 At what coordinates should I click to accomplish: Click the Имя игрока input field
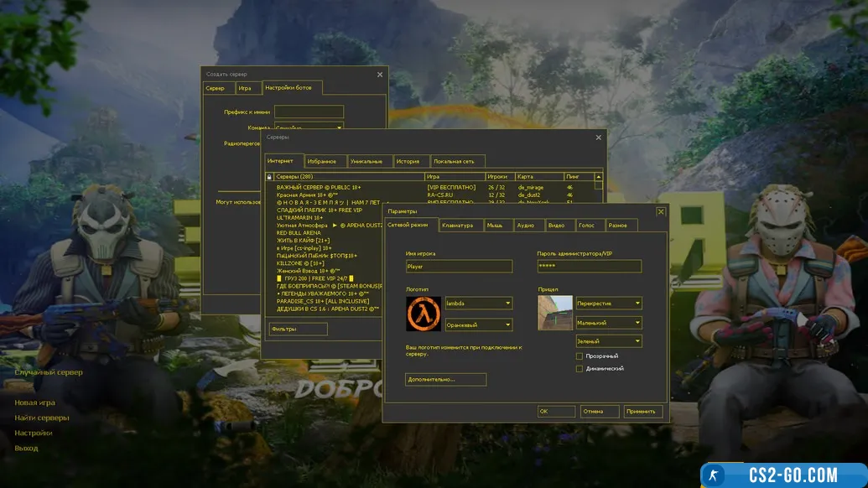(458, 267)
